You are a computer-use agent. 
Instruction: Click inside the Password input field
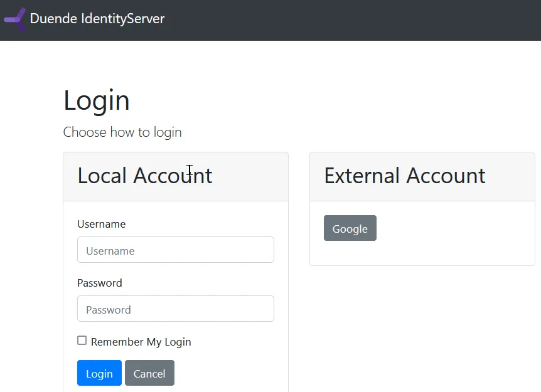tap(175, 309)
